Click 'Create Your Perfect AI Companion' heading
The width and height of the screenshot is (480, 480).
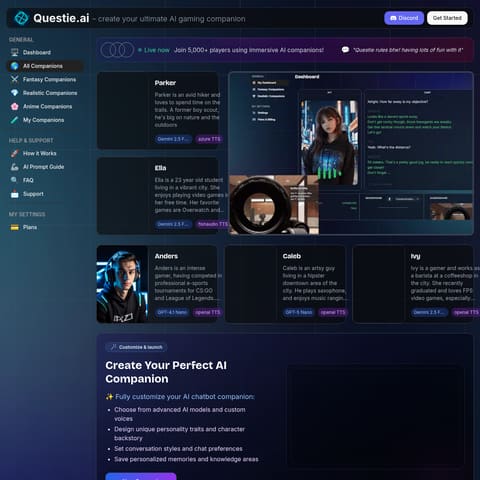(x=166, y=372)
